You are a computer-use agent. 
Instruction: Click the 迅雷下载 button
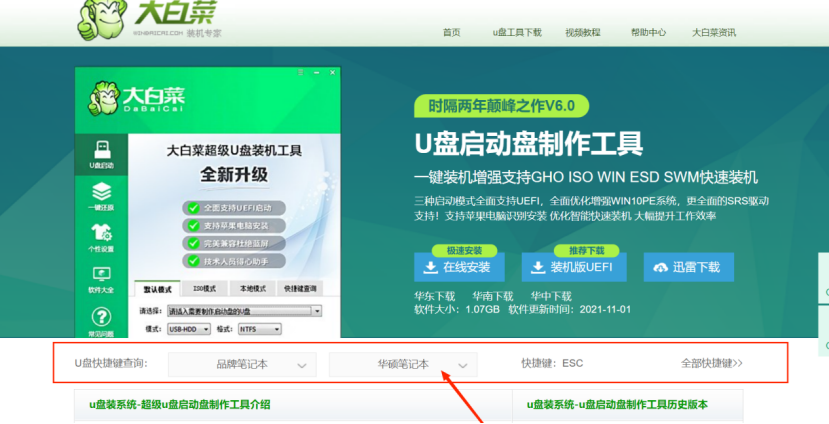pos(688,267)
